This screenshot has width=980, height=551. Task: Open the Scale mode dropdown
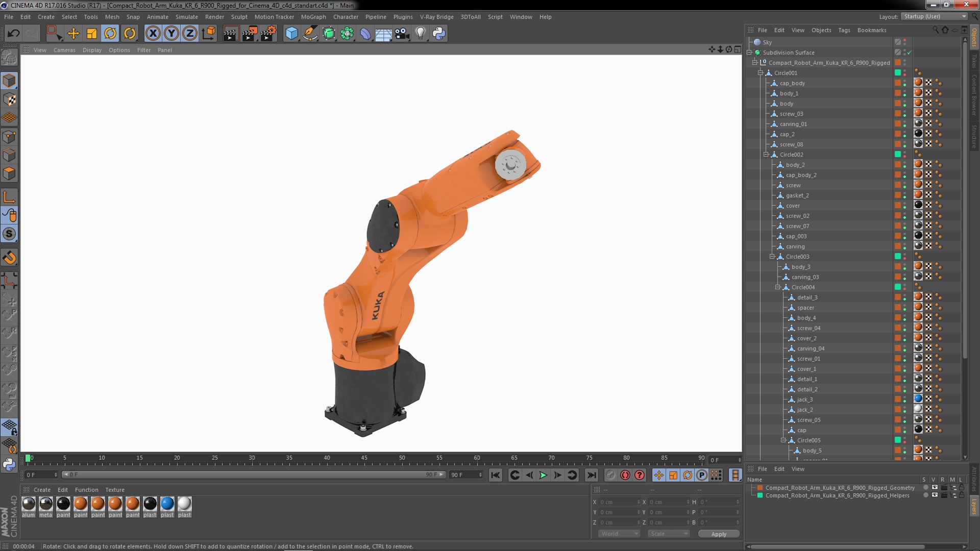point(669,534)
